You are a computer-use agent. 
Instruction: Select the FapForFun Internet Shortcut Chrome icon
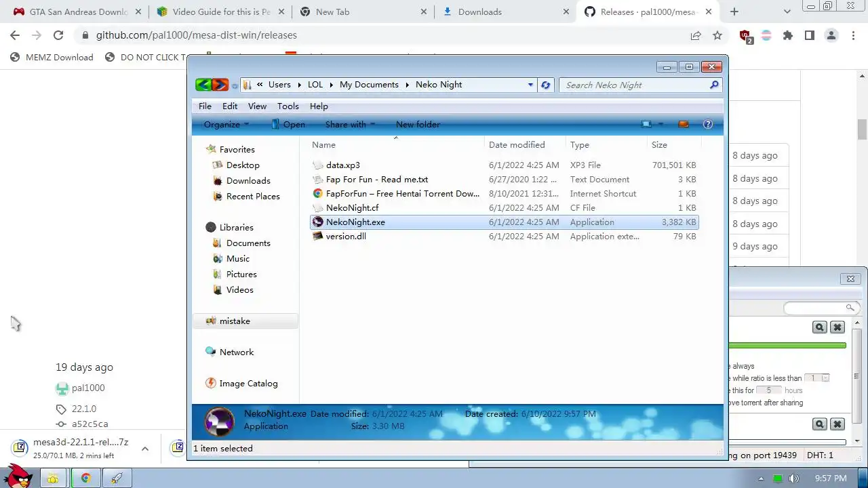pos(317,193)
